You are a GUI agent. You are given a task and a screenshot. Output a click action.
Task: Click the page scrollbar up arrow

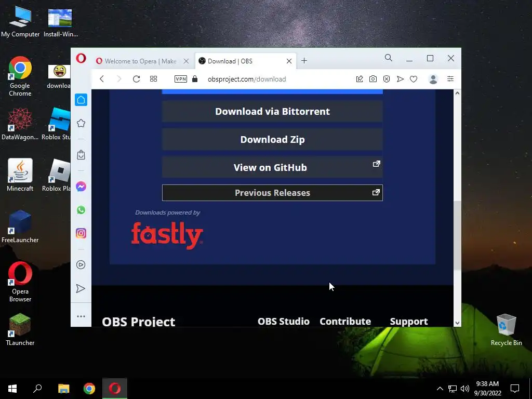point(457,93)
